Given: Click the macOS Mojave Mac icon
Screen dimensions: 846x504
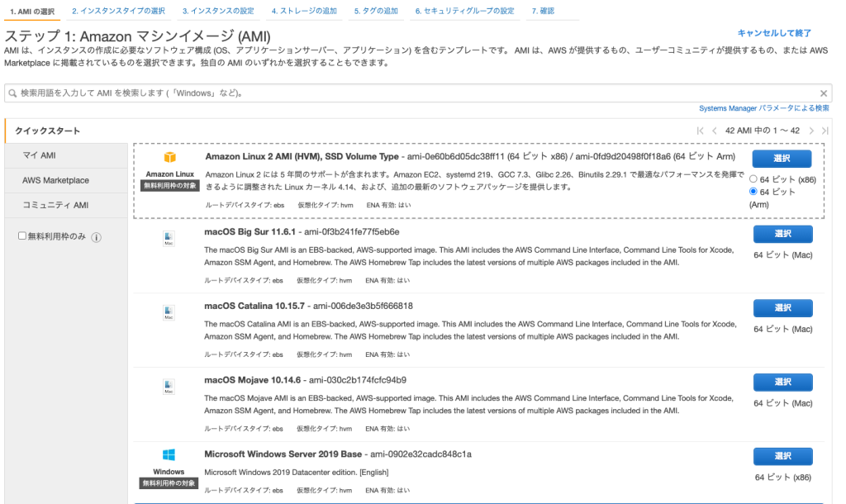Looking at the screenshot, I should [169, 387].
